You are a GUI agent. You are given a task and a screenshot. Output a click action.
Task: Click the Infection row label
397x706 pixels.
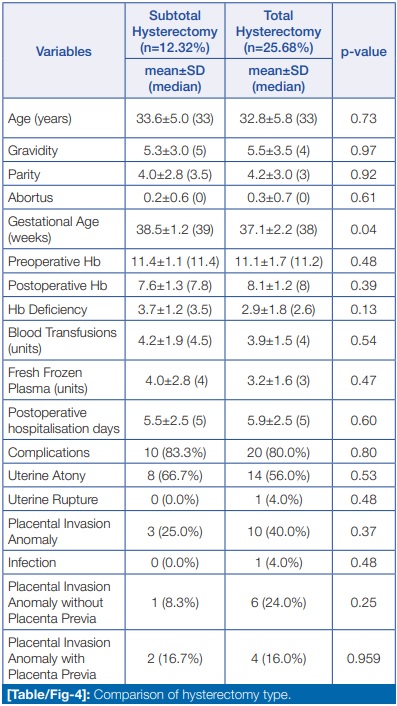click(x=32, y=563)
